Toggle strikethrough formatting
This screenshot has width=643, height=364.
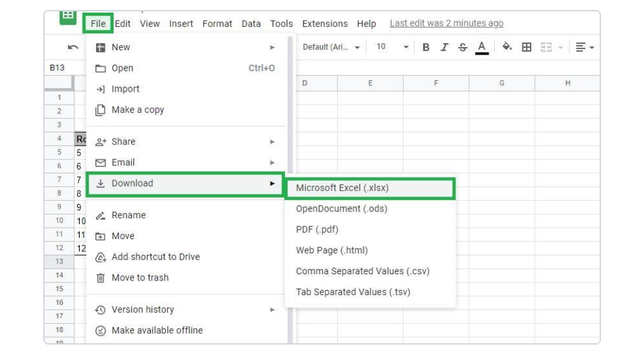coord(463,48)
